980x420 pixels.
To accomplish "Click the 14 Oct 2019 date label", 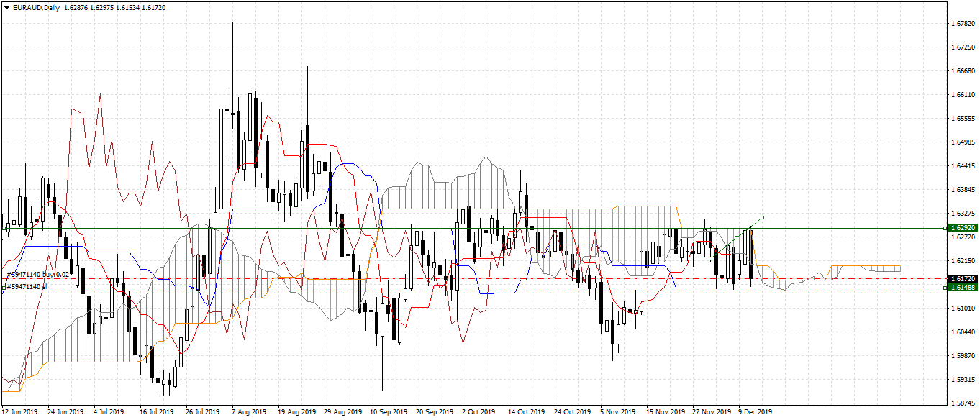I will click(x=526, y=412).
